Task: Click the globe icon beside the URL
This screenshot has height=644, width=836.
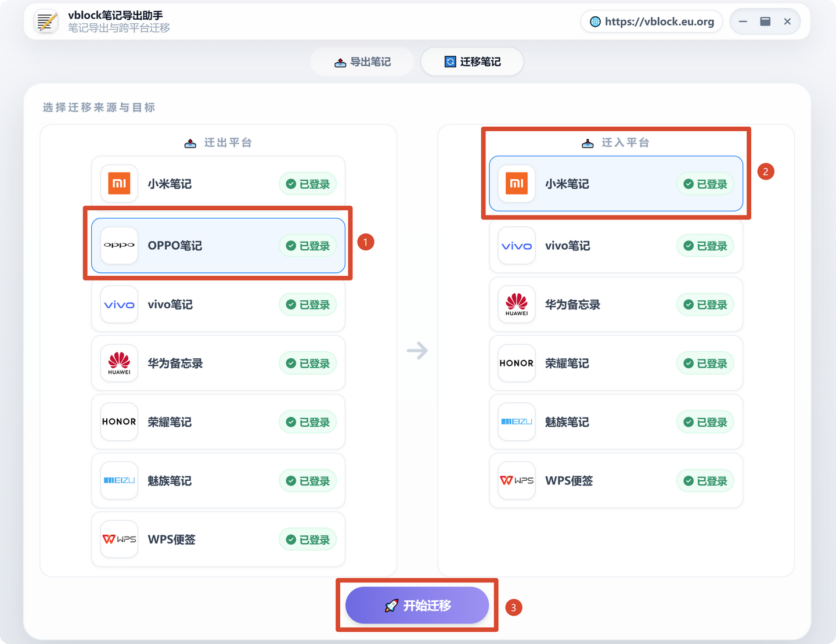Action: point(595,21)
